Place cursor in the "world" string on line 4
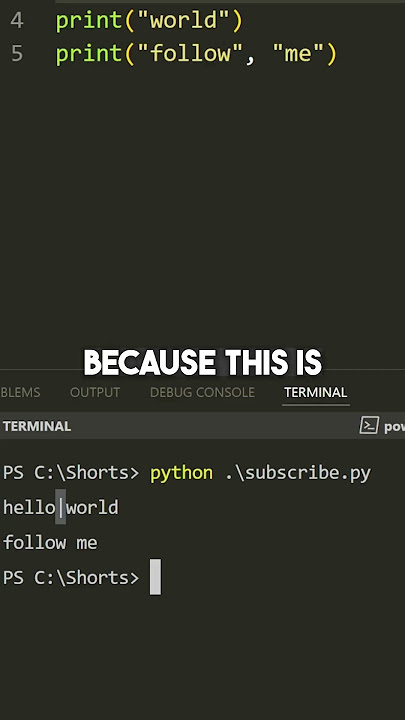This screenshot has width=405, height=720. (184, 21)
